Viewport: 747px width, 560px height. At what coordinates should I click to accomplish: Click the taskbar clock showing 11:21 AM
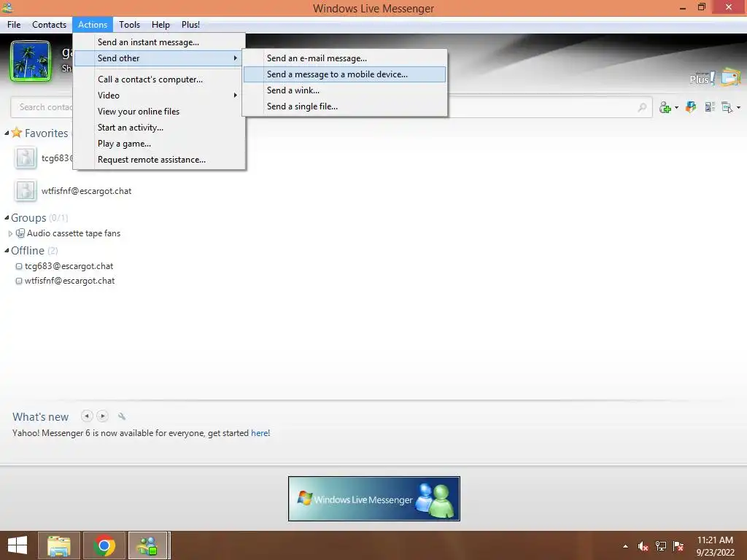pyautogui.click(x=715, y=546)
